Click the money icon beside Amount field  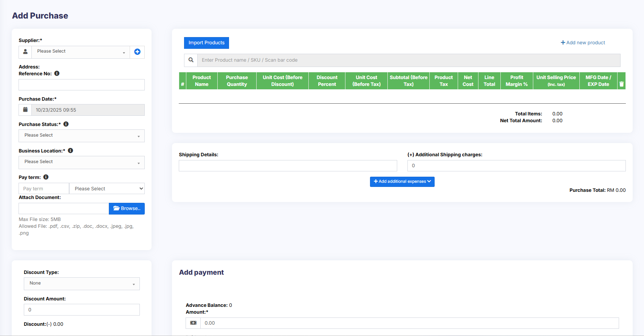click(193, 323)
